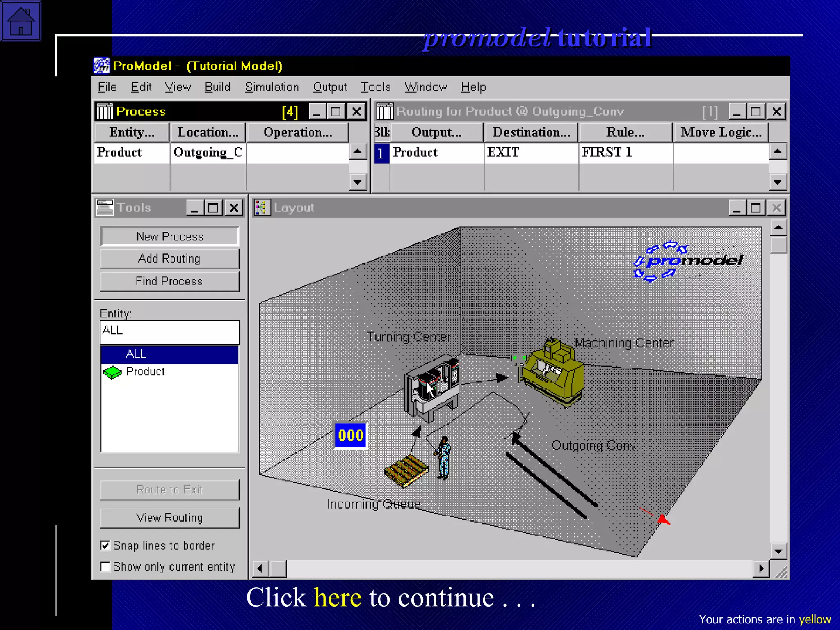Click the blue 000 counter display

pyautogui.click(x=351, y=436)
